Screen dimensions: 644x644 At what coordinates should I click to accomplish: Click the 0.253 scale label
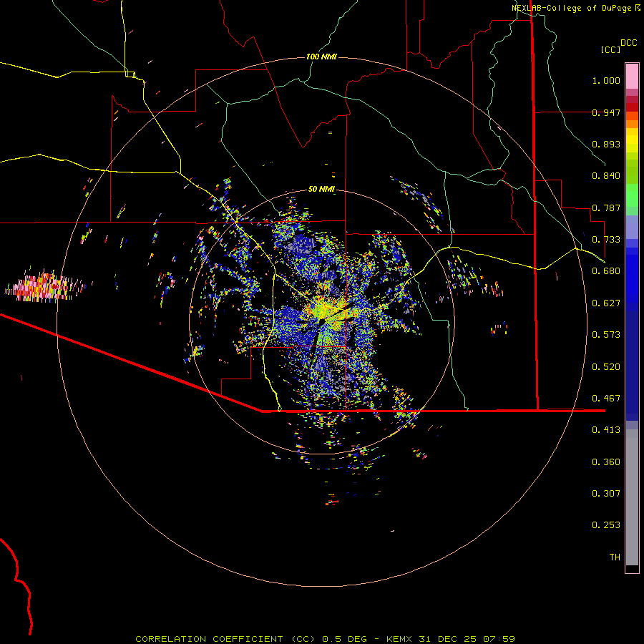coord(606,525)
